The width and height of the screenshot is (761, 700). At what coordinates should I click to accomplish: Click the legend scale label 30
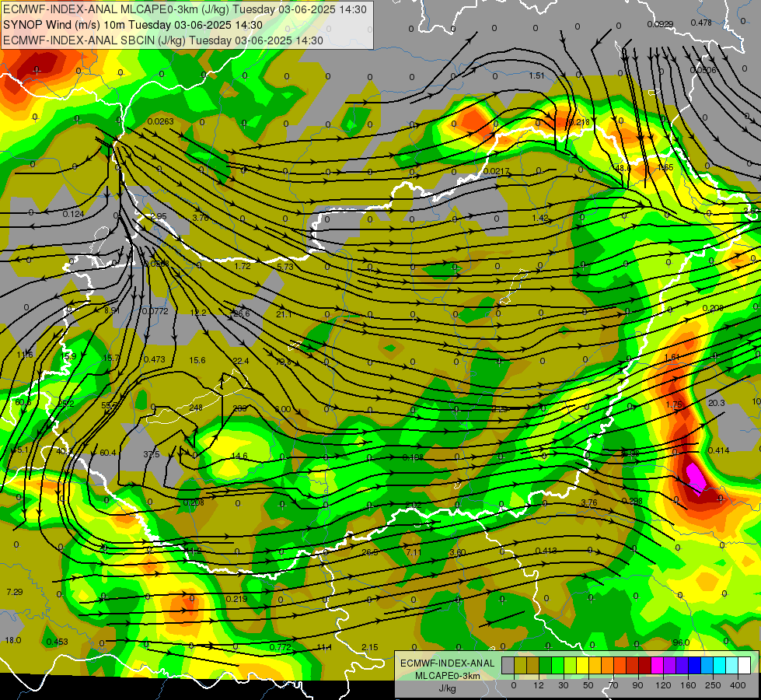[x=564, y=685]
